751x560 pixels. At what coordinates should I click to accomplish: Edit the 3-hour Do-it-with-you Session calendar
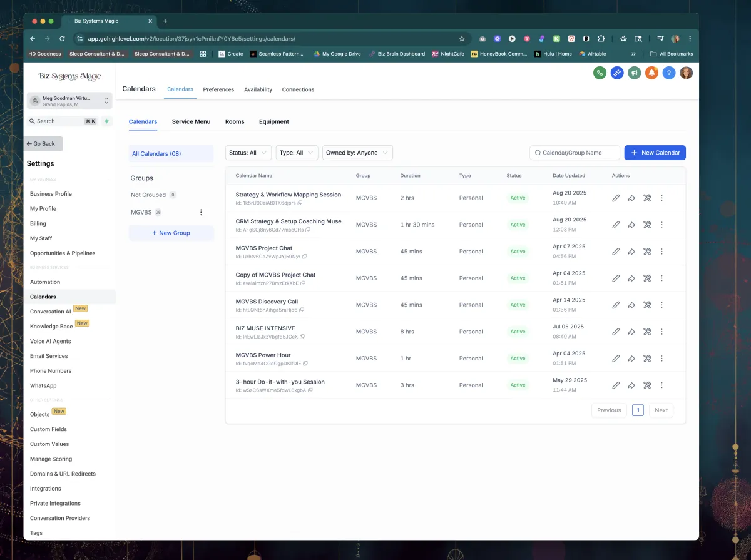click(x=616, y=385)
